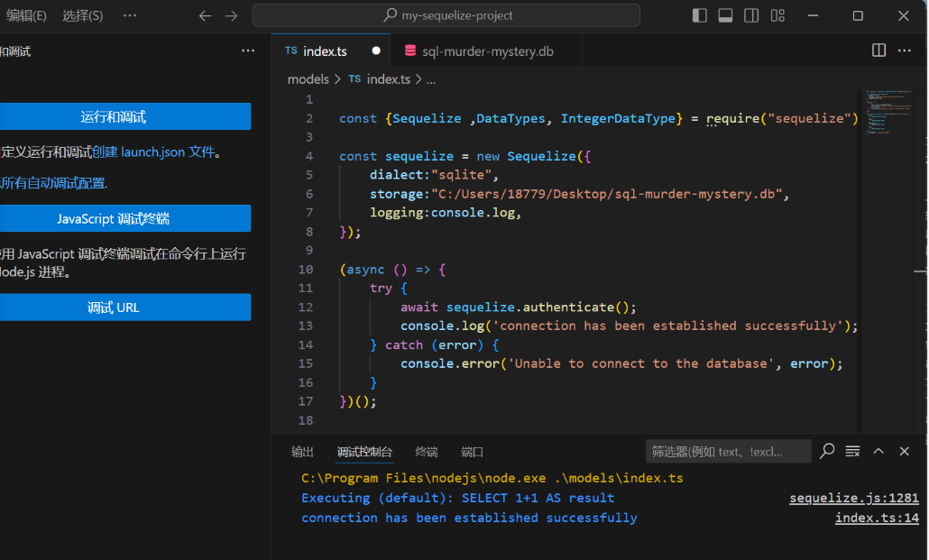
Task: Open the index.ts:14 source link
Action: [877, 518]
